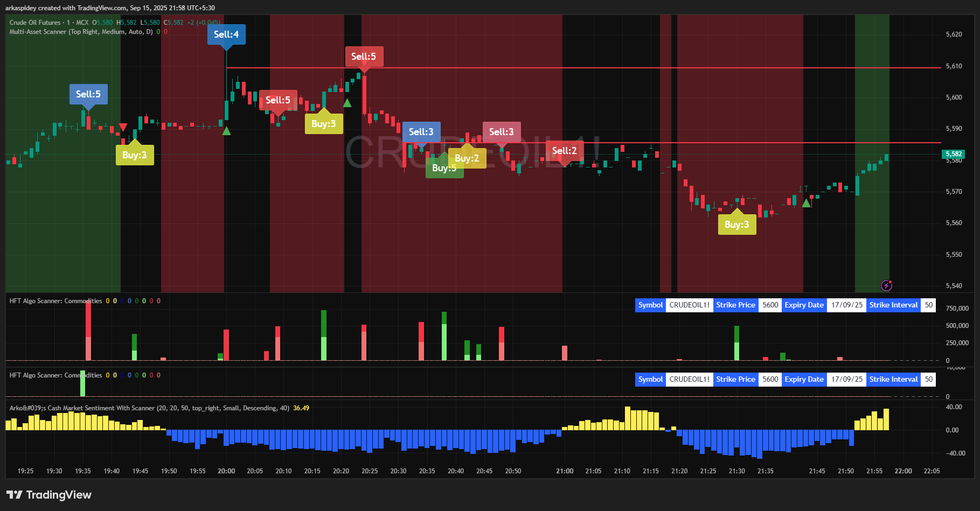Select the blue Sell:4 signal label
Screen dimensions: 980x511
(226, 34)
